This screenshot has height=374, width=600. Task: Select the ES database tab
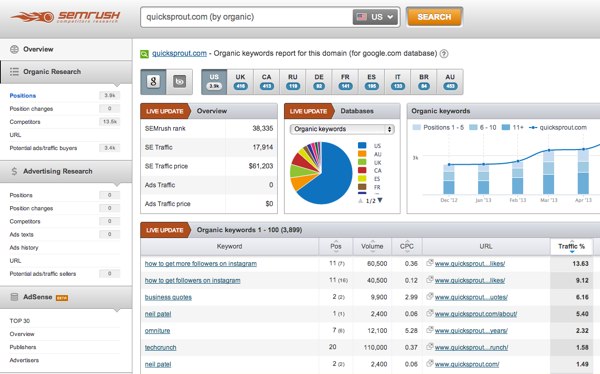click(372, 82)
